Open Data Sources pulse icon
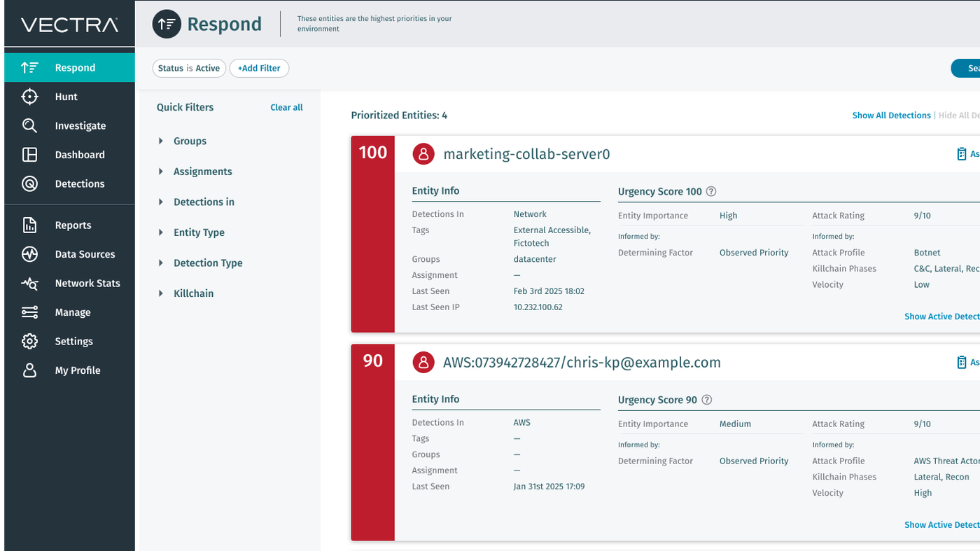 tap(29, 254)
